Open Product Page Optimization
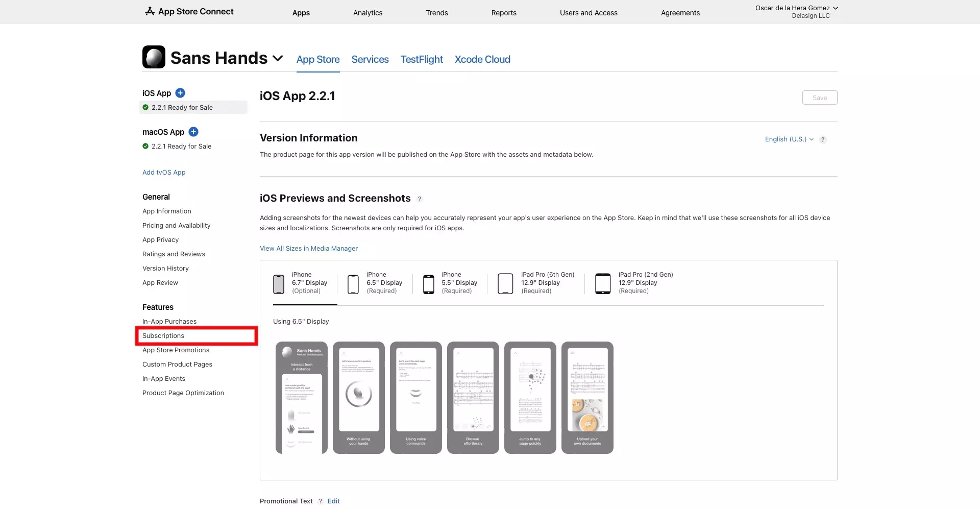Viewport: 980px width, 509px height. (183, 393)
